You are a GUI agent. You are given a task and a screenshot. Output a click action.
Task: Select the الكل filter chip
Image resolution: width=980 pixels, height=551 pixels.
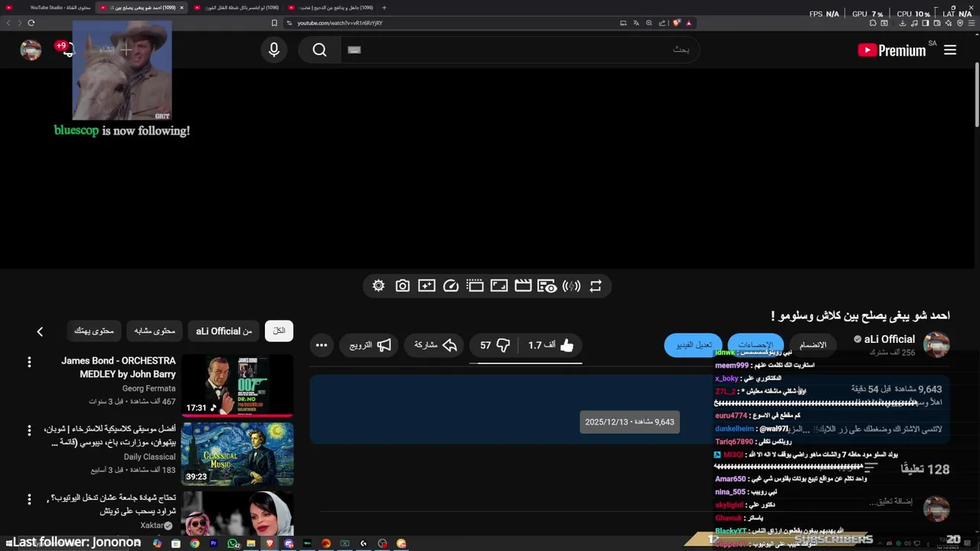click(x=279, y=331)
